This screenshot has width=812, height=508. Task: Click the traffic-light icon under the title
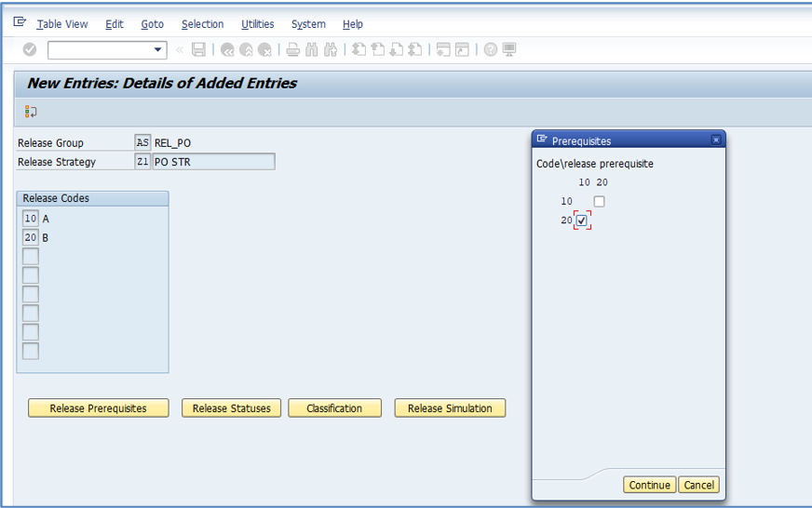pyautogui.click(x=31, y=112)
